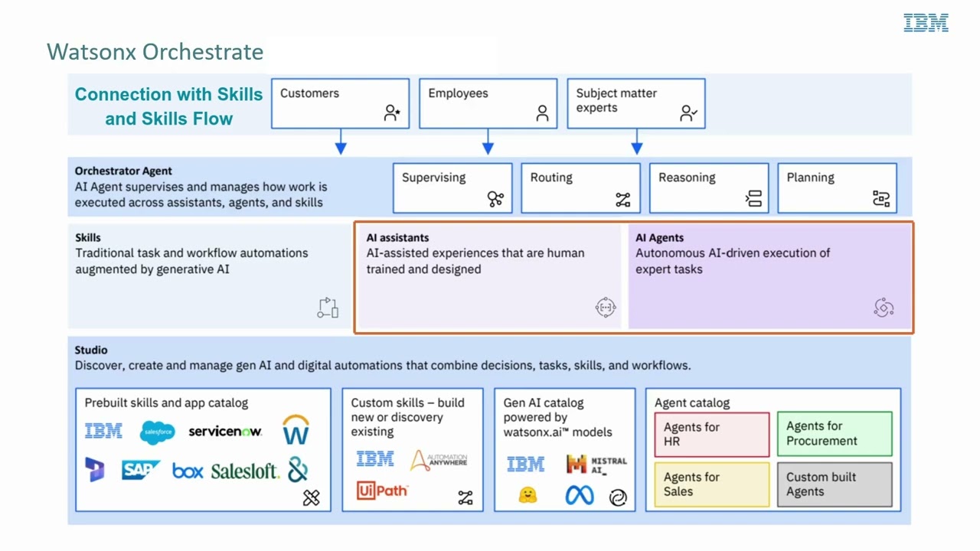Click the AI assistants circular icon

(606, 308)
